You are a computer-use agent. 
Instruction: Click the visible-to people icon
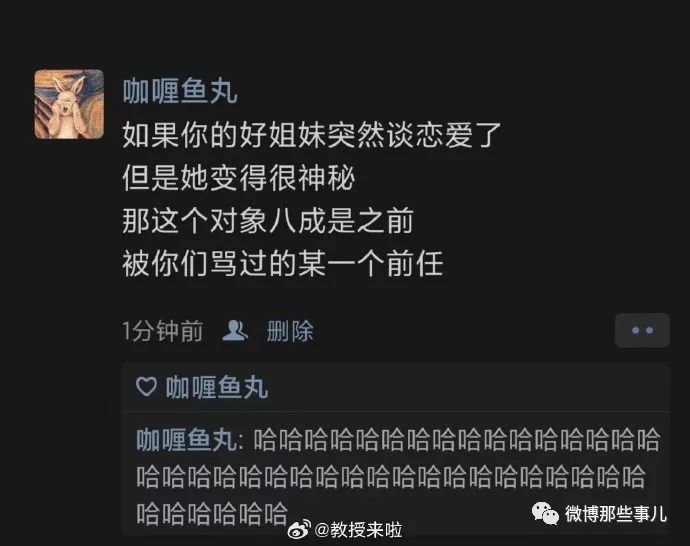coord(235,331)
